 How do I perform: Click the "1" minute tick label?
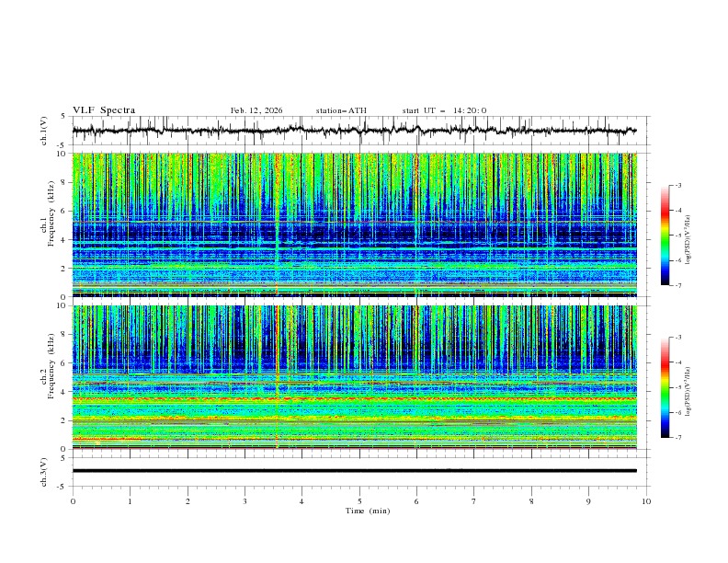tap(130, 501)
